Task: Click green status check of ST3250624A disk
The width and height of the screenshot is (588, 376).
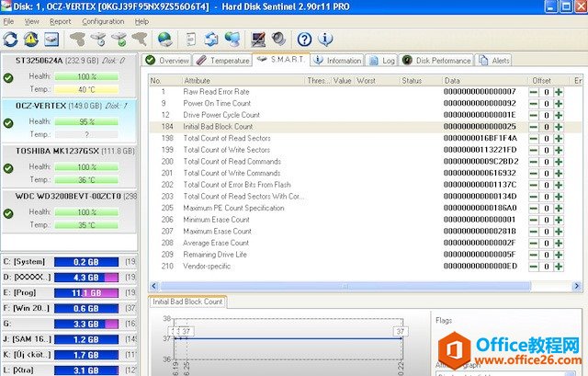Action: point(8,77)
